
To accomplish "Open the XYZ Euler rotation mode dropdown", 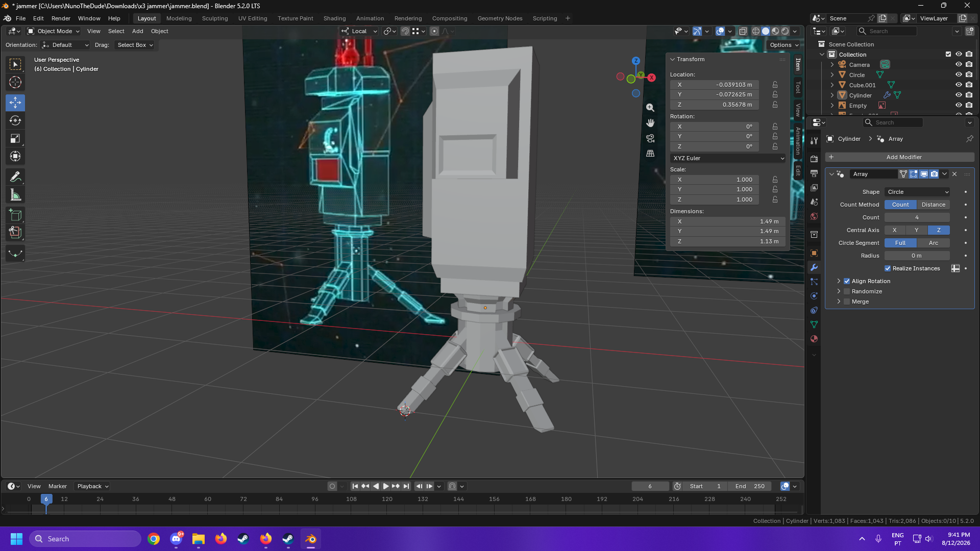I will pos(728,158).
